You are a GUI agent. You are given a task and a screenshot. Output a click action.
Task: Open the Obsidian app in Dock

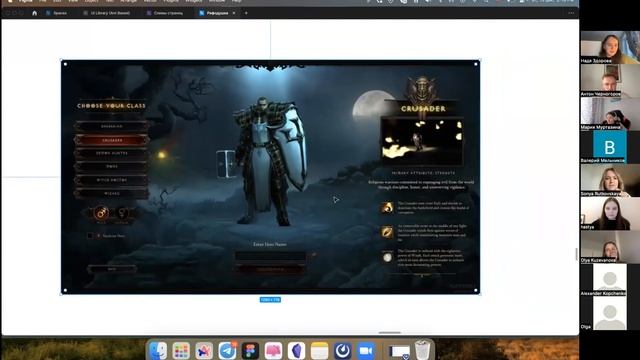pos(296,351)
